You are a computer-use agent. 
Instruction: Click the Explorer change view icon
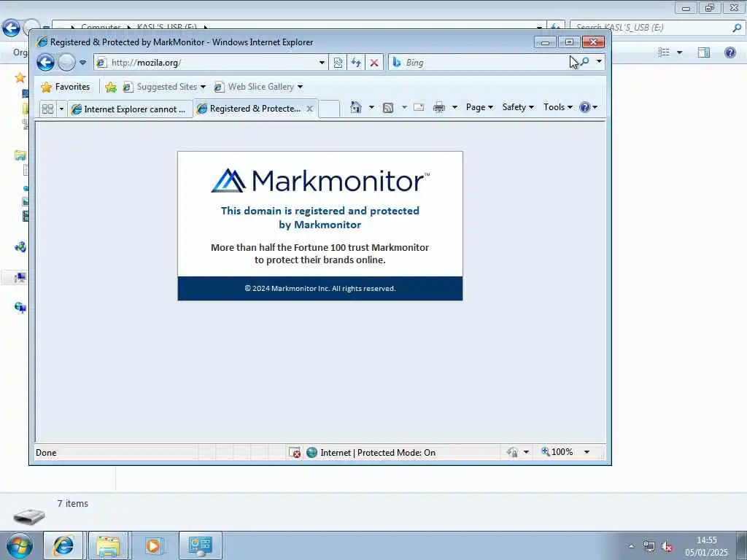coord(664,52)
